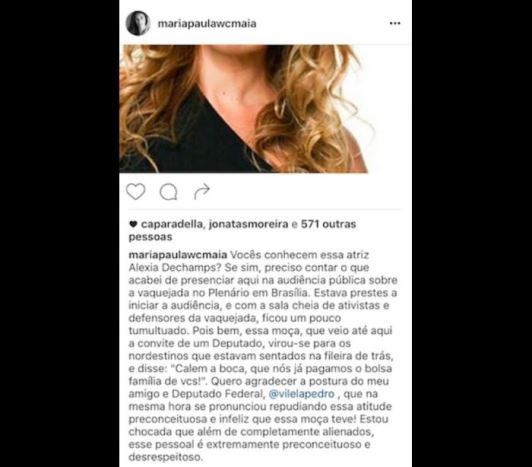Tap the name Alexia Dechamps in the caption
This screenshot has width=532, height=467.
(172, 268)
